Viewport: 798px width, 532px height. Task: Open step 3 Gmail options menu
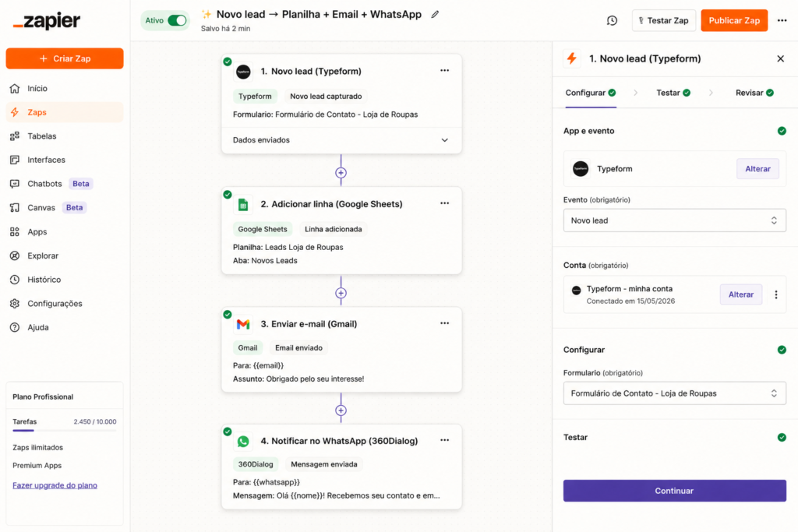444,323
